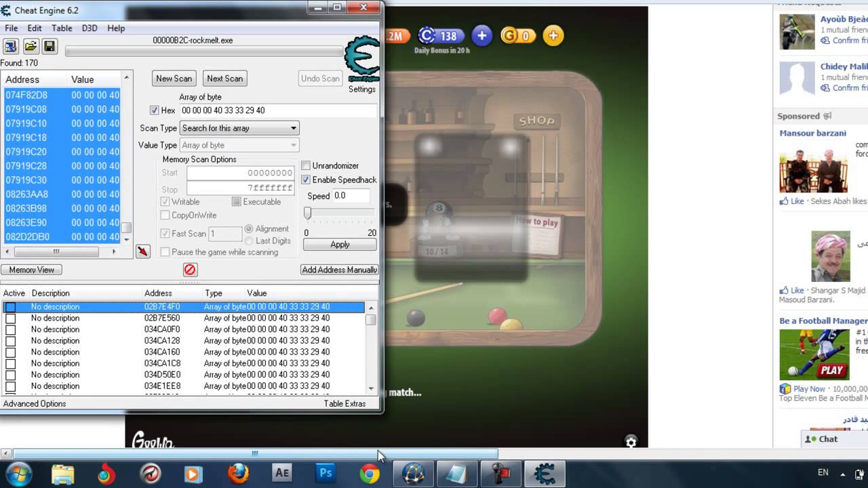
Task: Open Advanced Options at the bottom
Action: coord(35,404)
